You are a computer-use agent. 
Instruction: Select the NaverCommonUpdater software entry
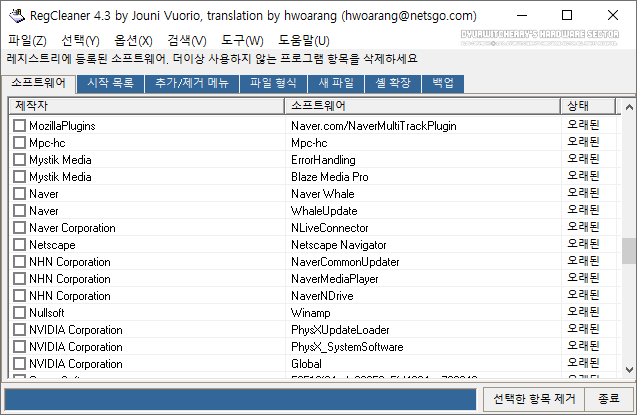pos(345,262)
